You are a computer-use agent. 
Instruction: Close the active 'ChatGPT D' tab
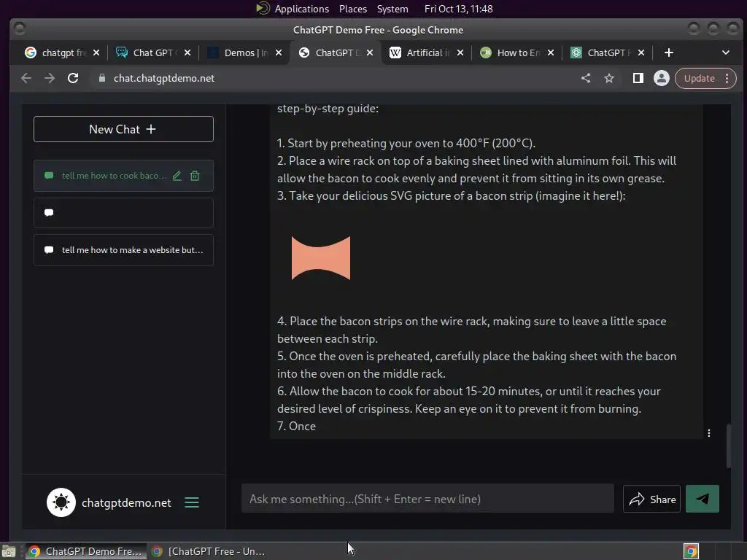click(x=370, y=52)
